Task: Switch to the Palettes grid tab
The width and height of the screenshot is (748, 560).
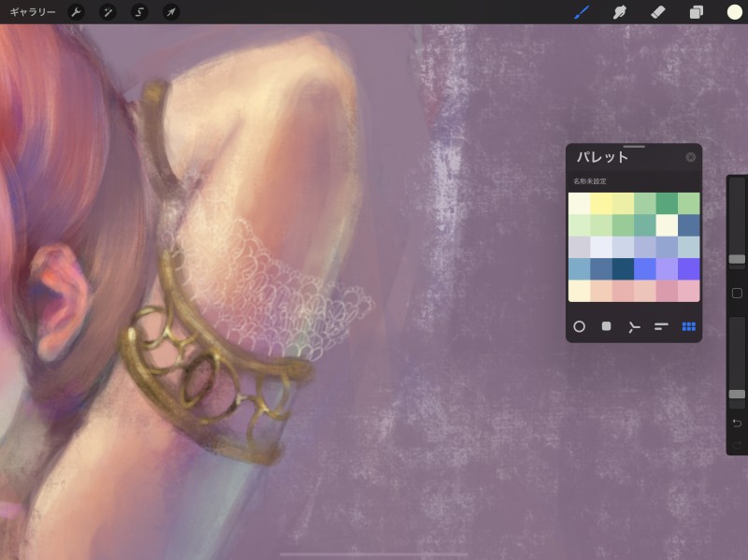Action: click(688, 326)
